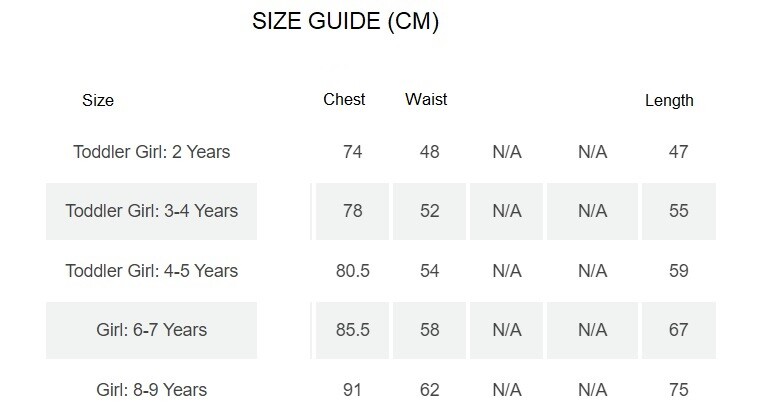The image size is (775, 419).
Task: Click the Girl: 8-9 Years row label
Action: click(152, 390)
